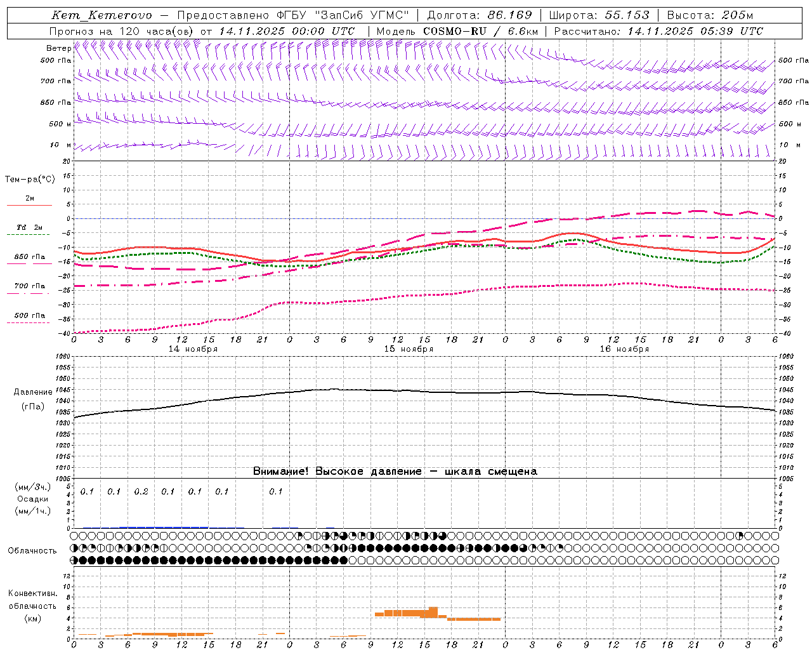
Task: Click the 14 ноября date label
Action: [x=193, y=349]
